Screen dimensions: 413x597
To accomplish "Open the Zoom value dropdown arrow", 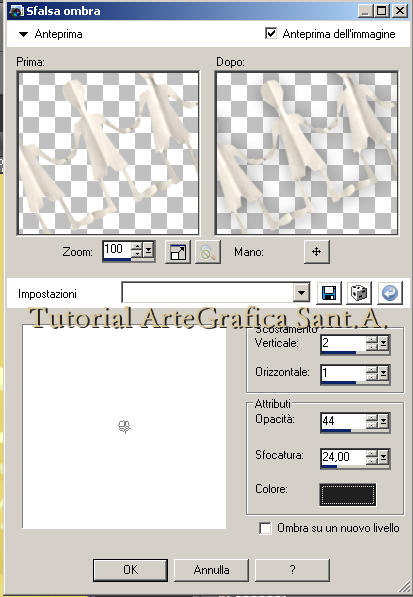I will point(149,250).
